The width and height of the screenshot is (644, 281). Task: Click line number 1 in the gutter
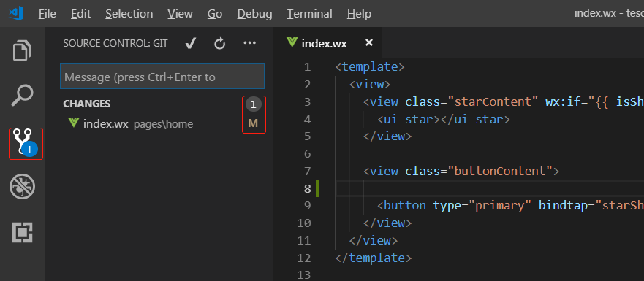pyautogui.click(x=307, y=67)
